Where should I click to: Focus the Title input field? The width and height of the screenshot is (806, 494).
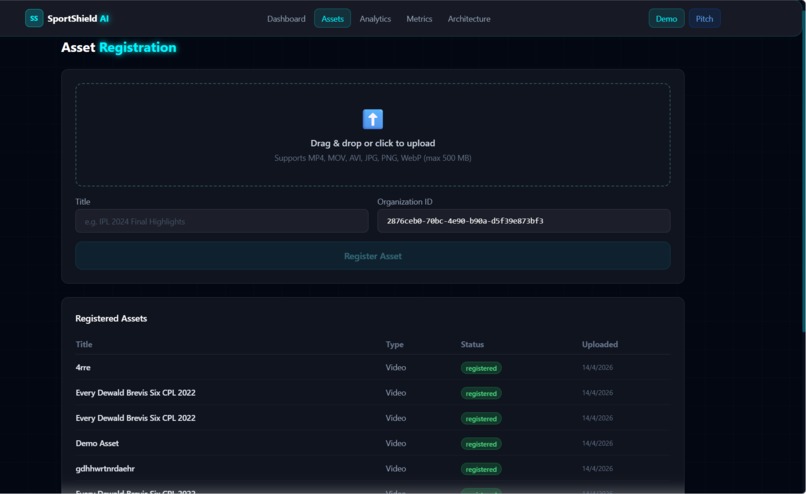click(222, 221)
